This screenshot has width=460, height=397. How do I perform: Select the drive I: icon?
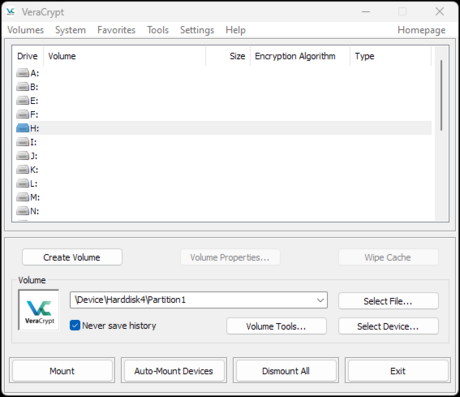pos(23,142)
